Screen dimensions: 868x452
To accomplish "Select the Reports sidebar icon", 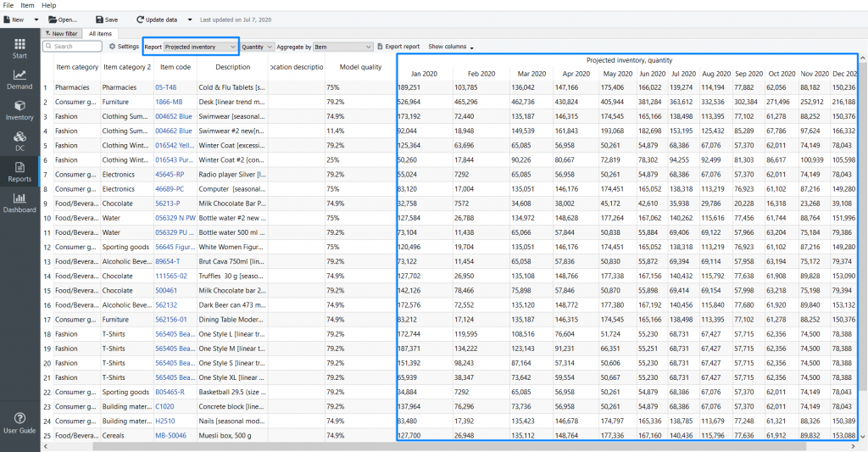I will 19,171.
